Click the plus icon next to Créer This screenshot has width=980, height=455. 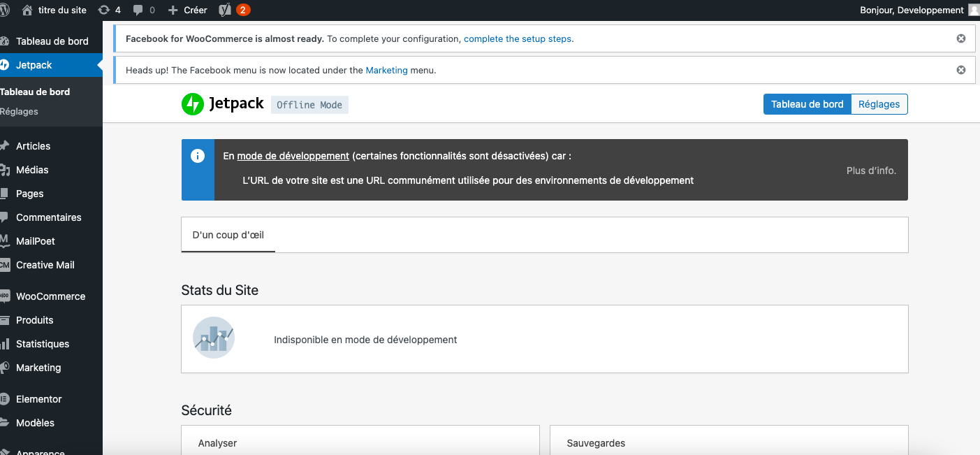(x=173, y=10)
